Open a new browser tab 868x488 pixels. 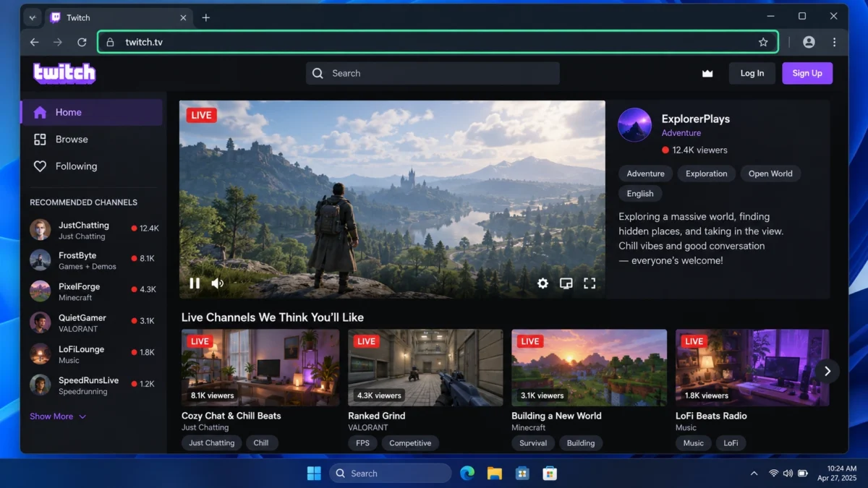point(206,17)
